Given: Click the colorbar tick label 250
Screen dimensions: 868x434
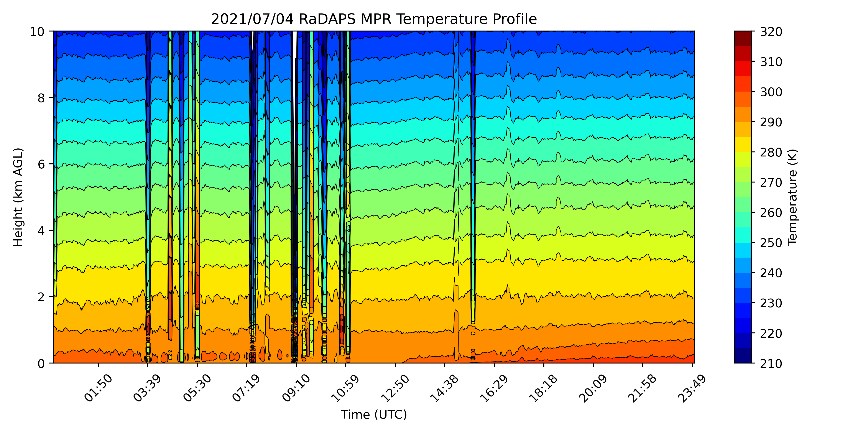Looking at the screenshot, I should click(x=771, y=243).
